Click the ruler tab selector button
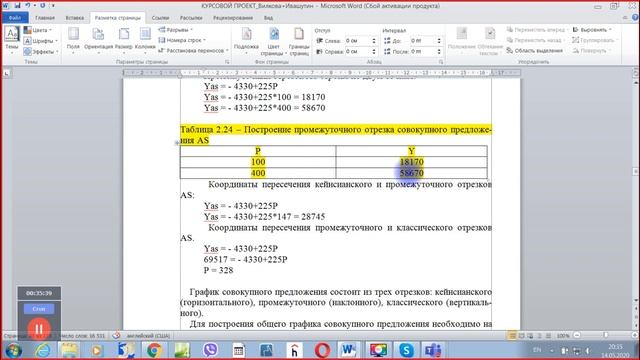This screenshot has height=360, width=640. pos(7,73)
